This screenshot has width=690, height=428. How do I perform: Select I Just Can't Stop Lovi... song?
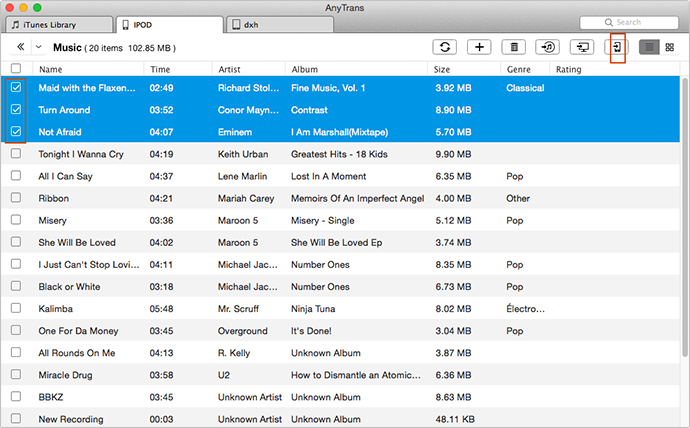click(89, 265)
